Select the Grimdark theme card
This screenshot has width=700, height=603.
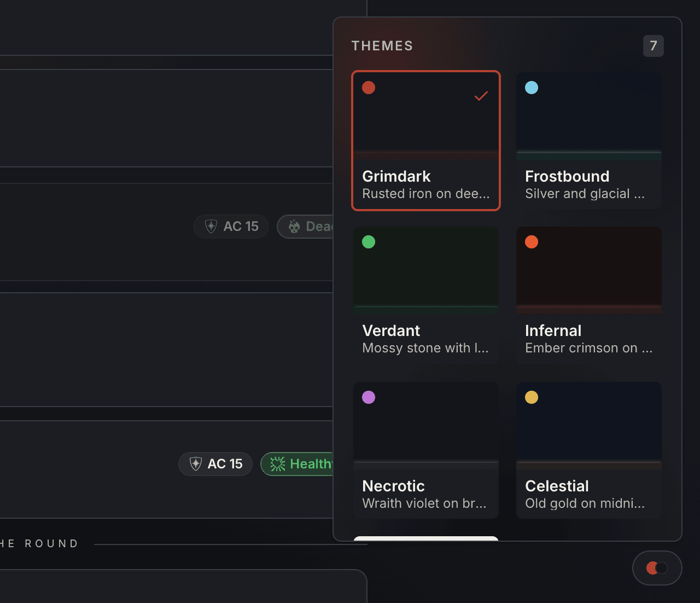425,141
